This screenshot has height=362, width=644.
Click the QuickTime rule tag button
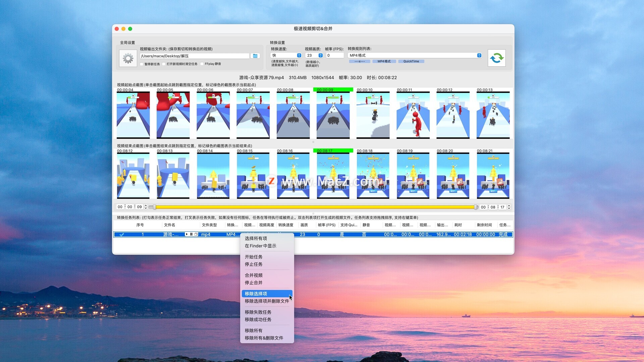(x=411, y=61)
